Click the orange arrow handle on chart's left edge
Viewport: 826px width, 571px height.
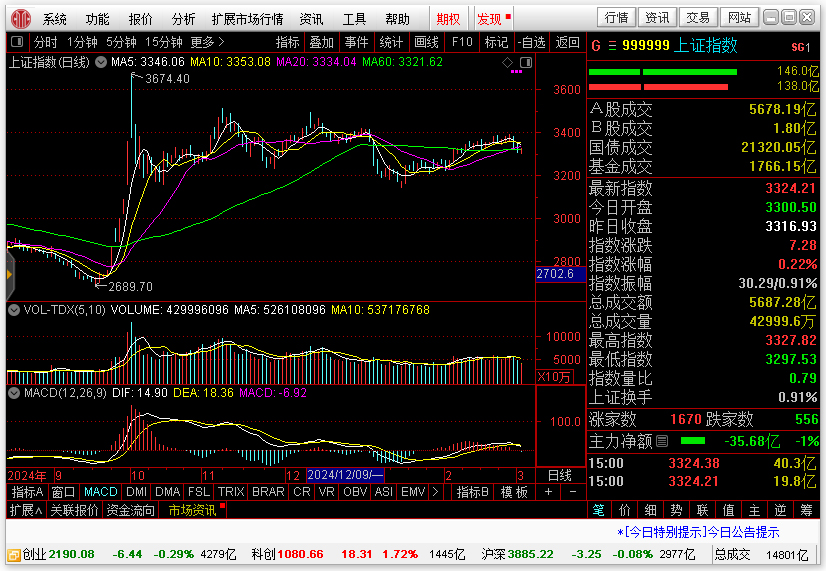9,274
